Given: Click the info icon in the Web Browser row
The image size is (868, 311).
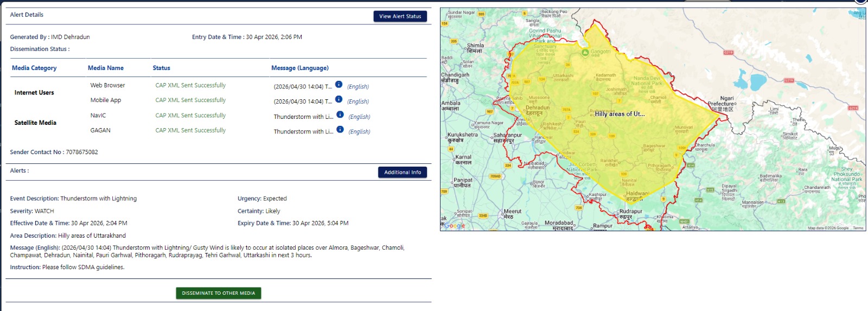Looking at the screenshot, I should point(339,85).
